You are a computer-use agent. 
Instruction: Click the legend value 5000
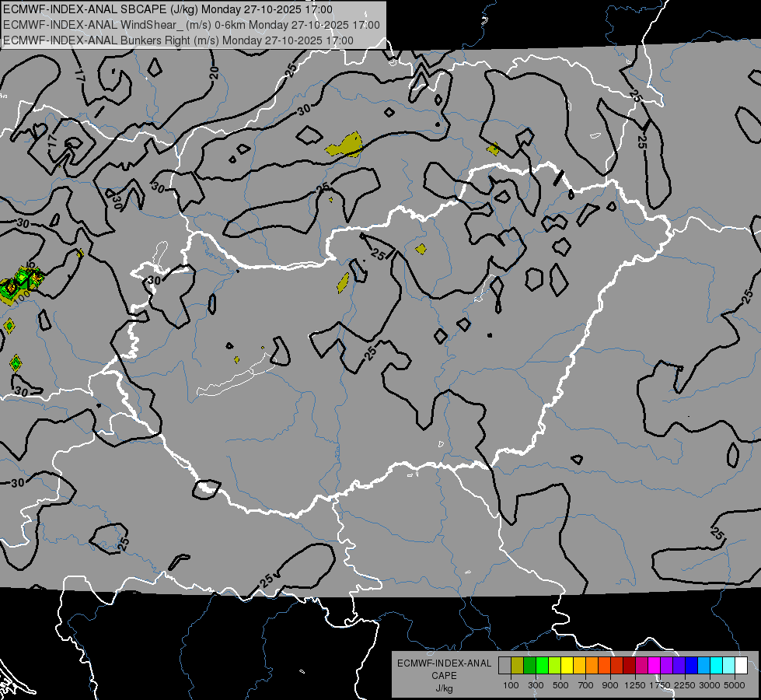pyautogui.click(x=735, y=685)
